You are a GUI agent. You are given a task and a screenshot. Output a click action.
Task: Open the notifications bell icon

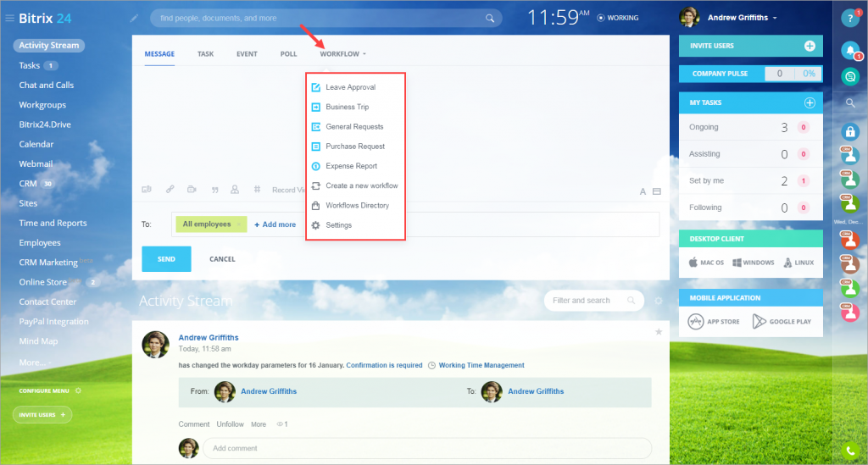849,51
